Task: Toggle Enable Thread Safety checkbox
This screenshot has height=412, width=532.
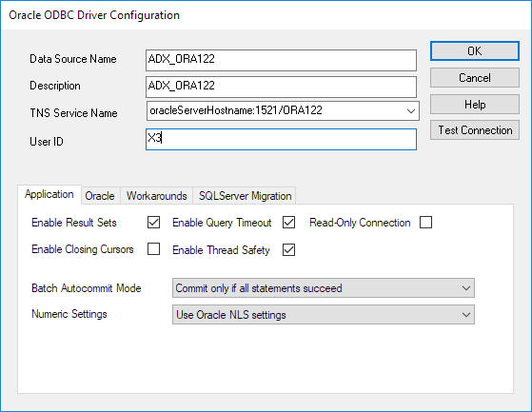Action: (x=288, y=250)
